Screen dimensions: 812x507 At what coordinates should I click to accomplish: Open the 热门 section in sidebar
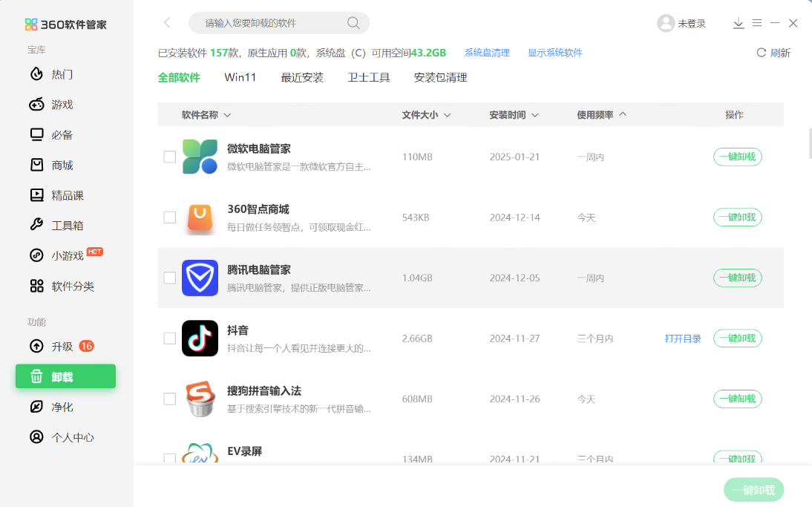[52, 74]
